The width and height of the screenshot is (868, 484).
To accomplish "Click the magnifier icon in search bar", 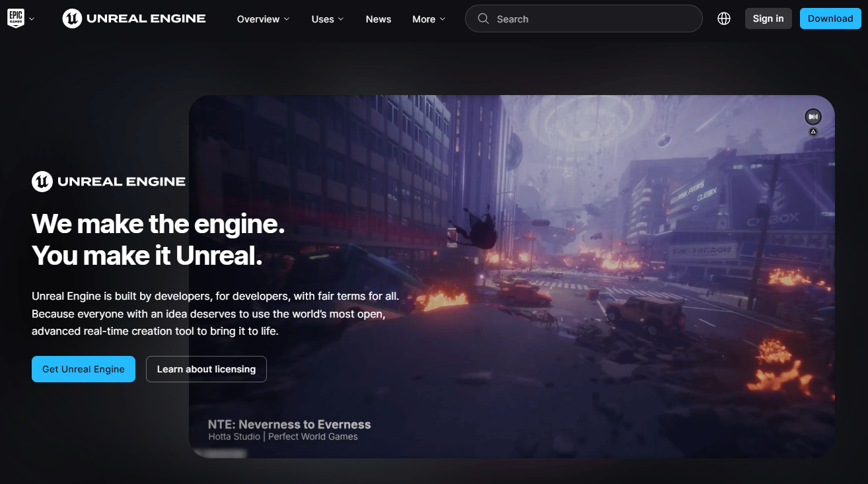I will pos(484,18).
